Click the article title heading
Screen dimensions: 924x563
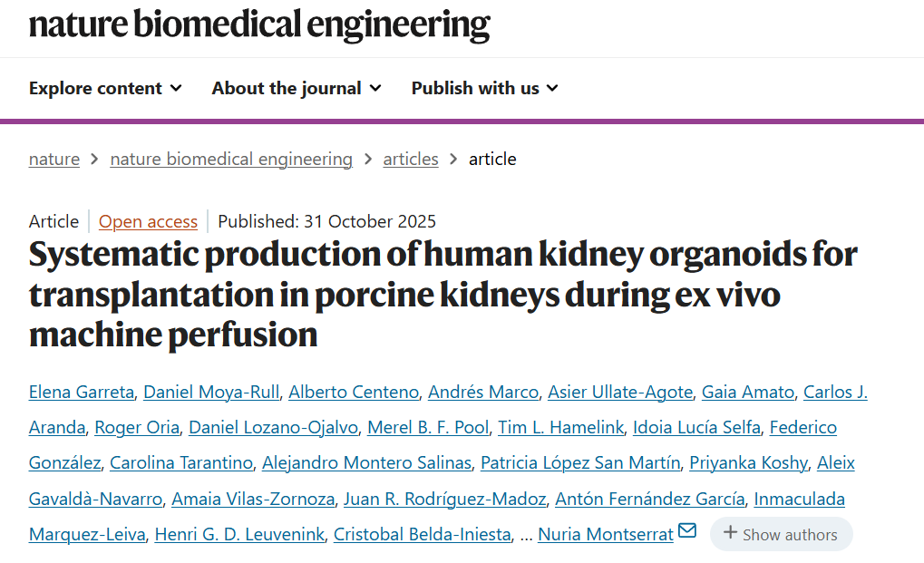coord(443,294)
